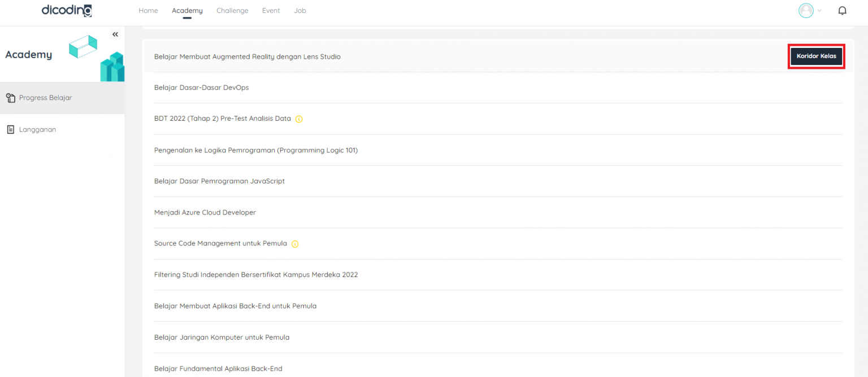Open the notifications bell
The image size is (868, 377).
coord(842,11)
